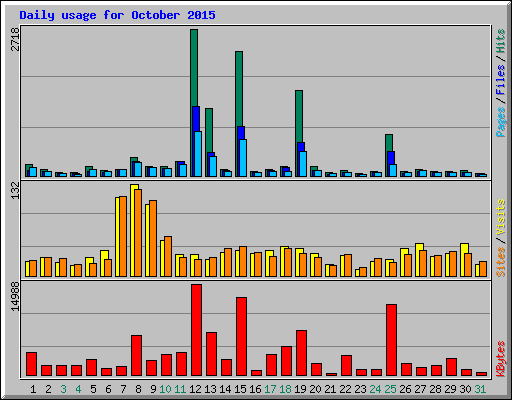
Task: Click the red "KBytes" legend label
Action: 501,359
